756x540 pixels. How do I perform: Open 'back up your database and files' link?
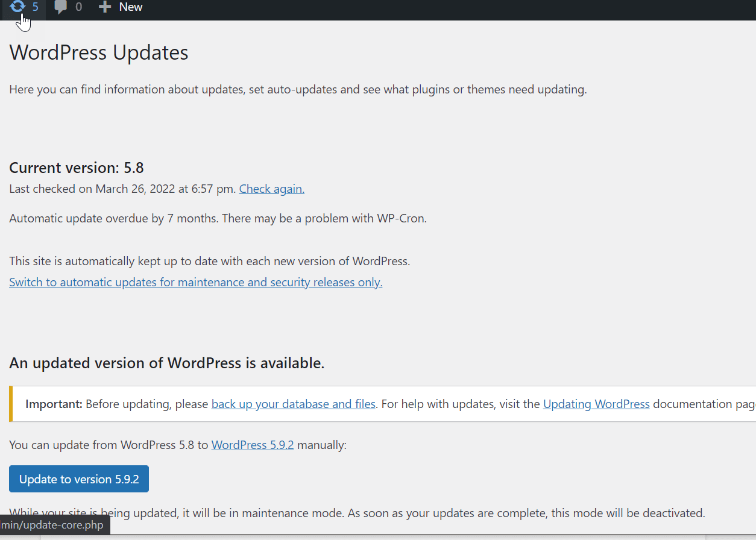[x=293, y=404]
